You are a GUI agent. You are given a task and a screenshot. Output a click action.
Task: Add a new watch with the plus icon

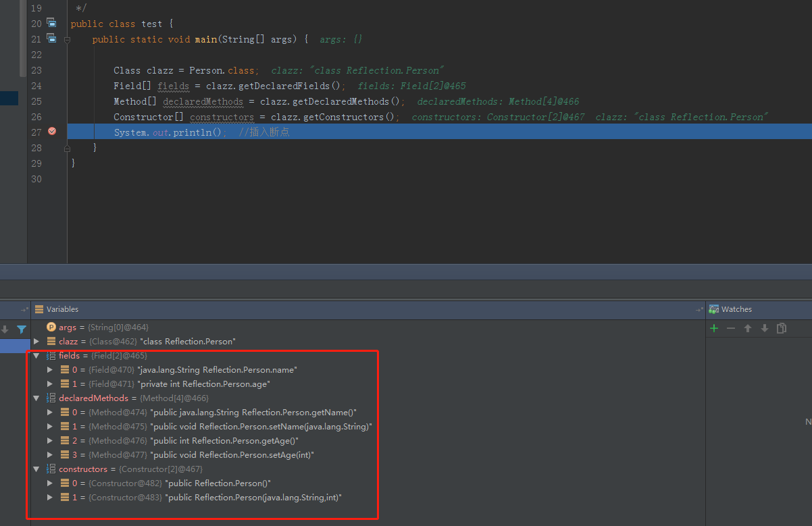tap(714, 328)
